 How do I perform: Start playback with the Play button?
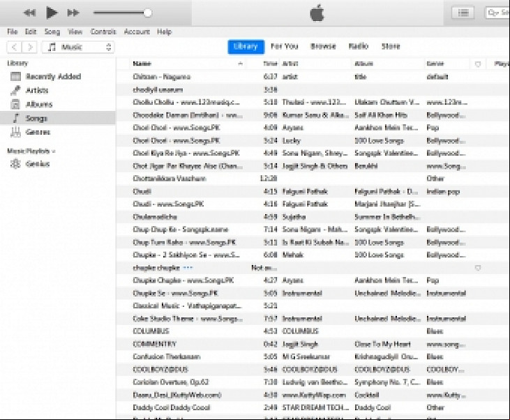pos(52,13)
